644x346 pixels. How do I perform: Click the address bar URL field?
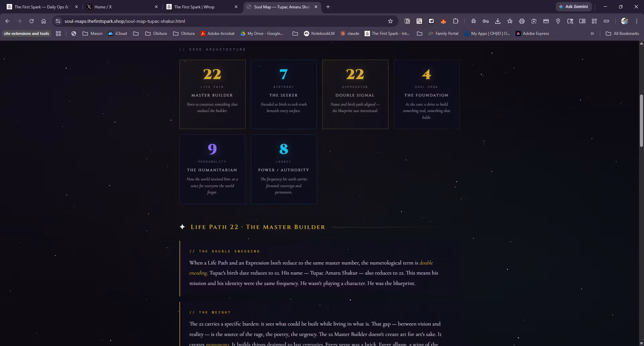[221, 21]
